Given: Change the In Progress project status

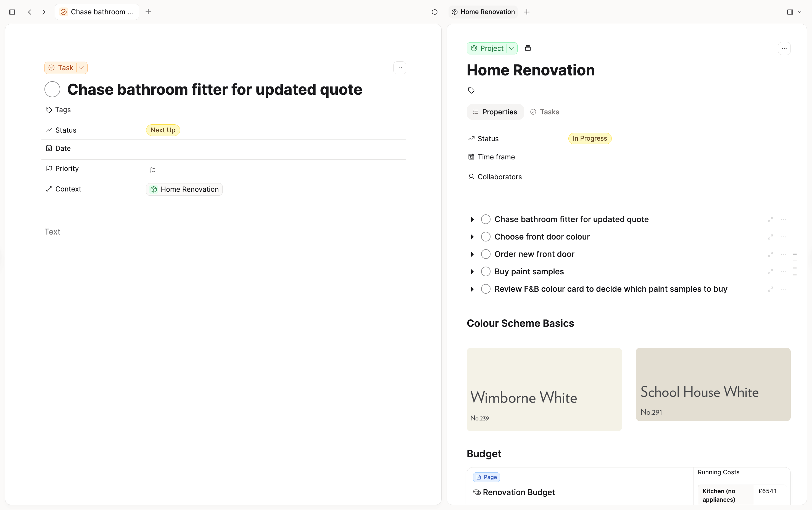Looking at the screenshot, I should (590, 139).
